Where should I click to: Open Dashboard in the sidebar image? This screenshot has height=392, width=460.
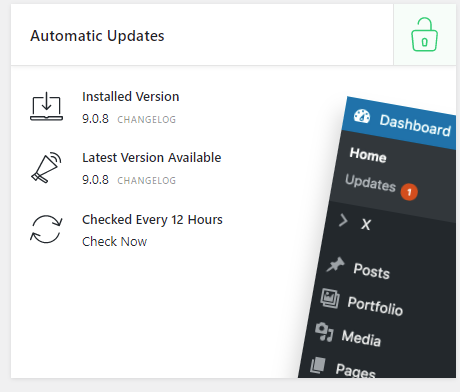point(415,126)
